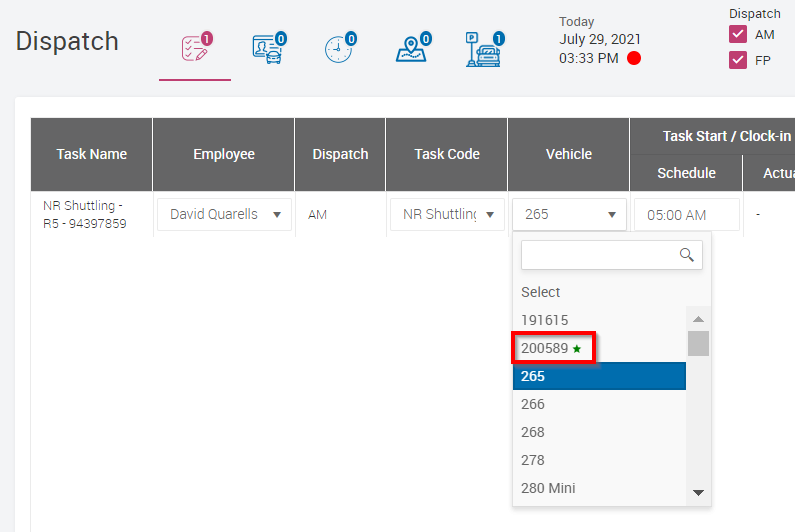Choose the Select option in vehicle list
This screenshot has width=795, height=532.
point(540,292)
